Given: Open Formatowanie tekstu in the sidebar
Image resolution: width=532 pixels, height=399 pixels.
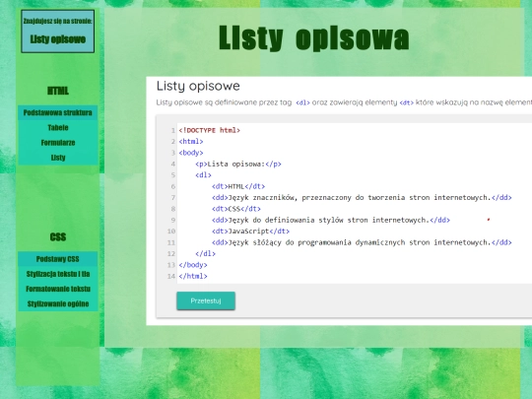Looking at the screenshot, I should [58, 289].
